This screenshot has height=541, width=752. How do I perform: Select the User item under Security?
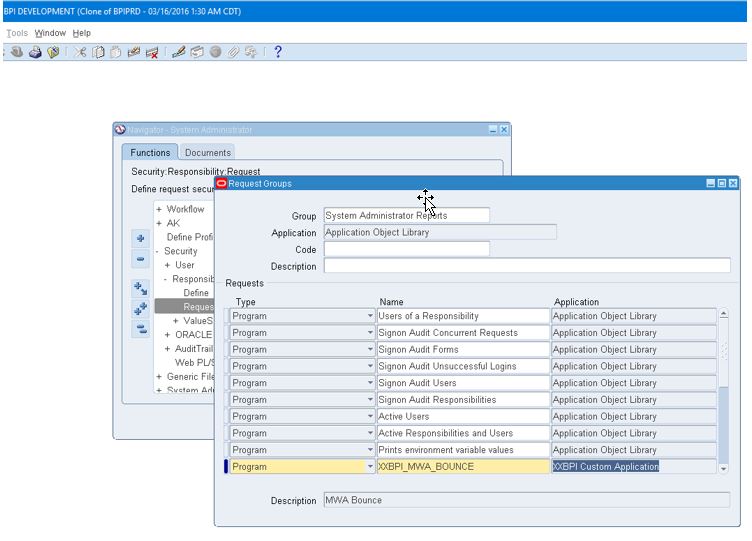pos(185,266)
